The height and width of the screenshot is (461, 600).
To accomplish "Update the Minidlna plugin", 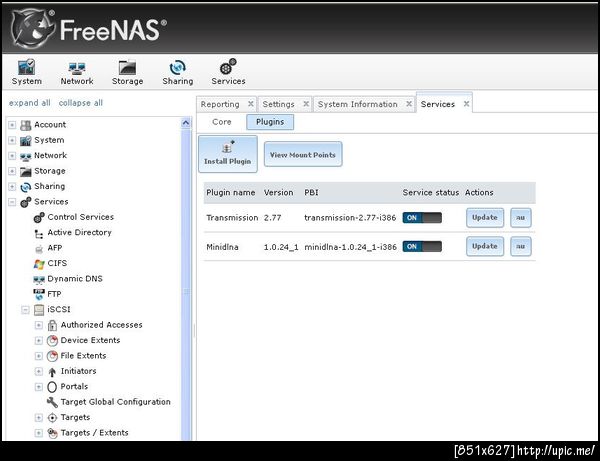I will coord(485,246).
